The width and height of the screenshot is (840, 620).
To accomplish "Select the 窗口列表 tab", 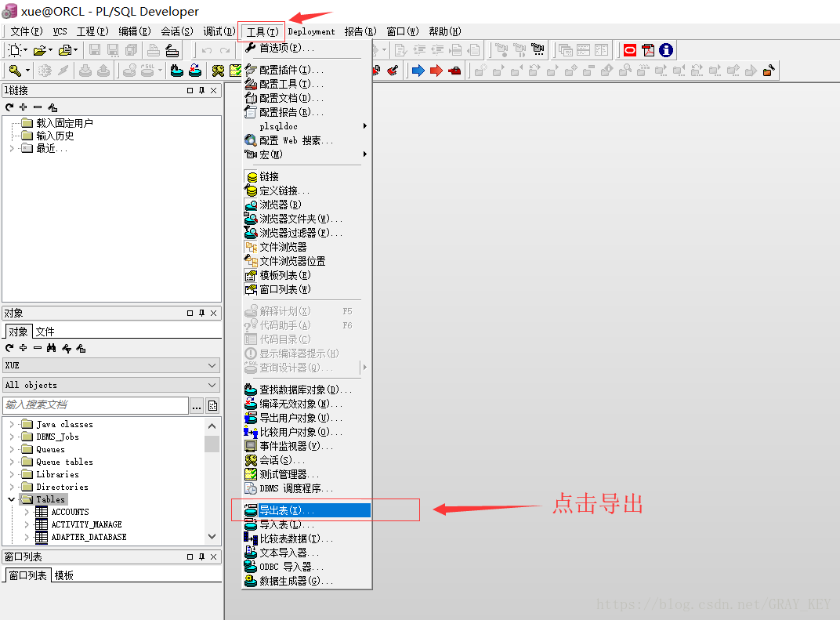I will click(x=28, y=575).
